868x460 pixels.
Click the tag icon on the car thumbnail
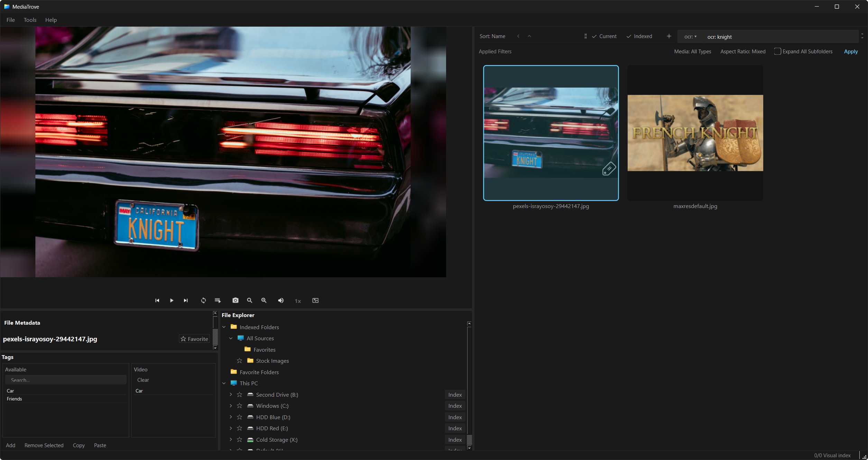click(609, 169)
